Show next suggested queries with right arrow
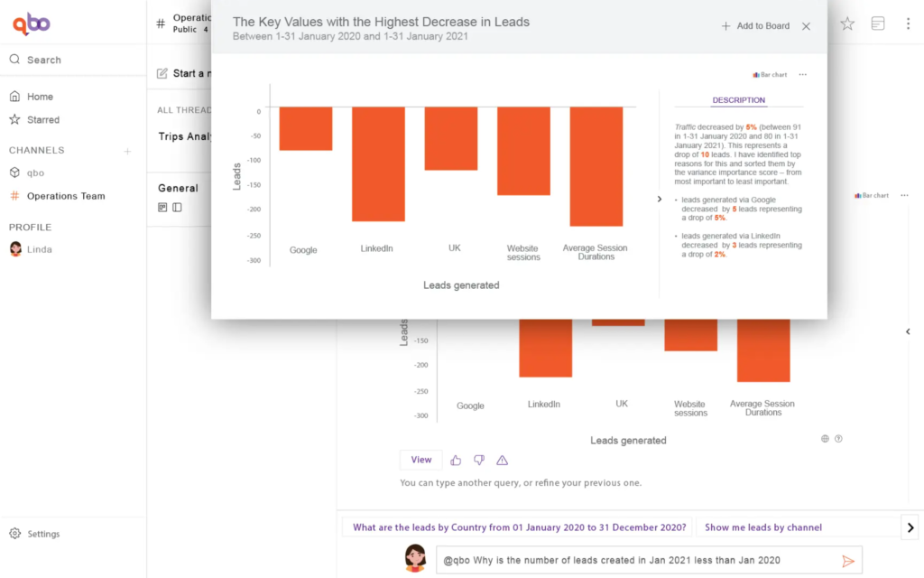924x578 pixels. (x=910, y=527)
